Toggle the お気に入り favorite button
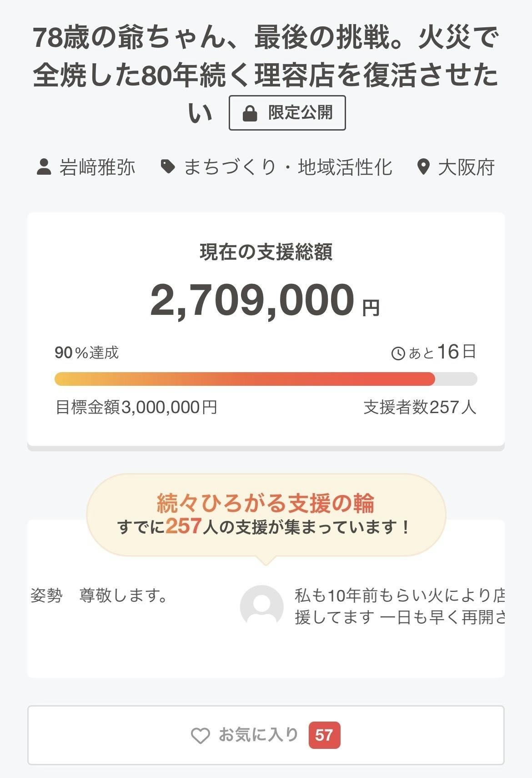532x778 pixels. coord(266,735)
